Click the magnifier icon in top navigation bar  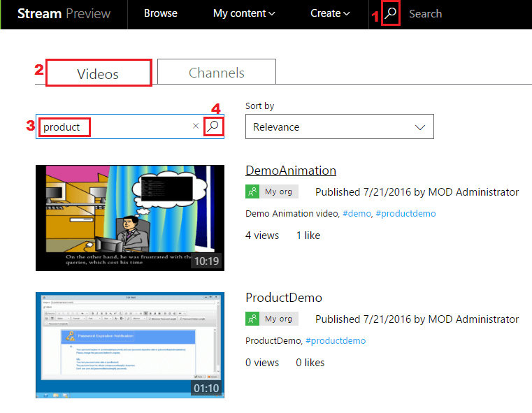pos(391,13)
